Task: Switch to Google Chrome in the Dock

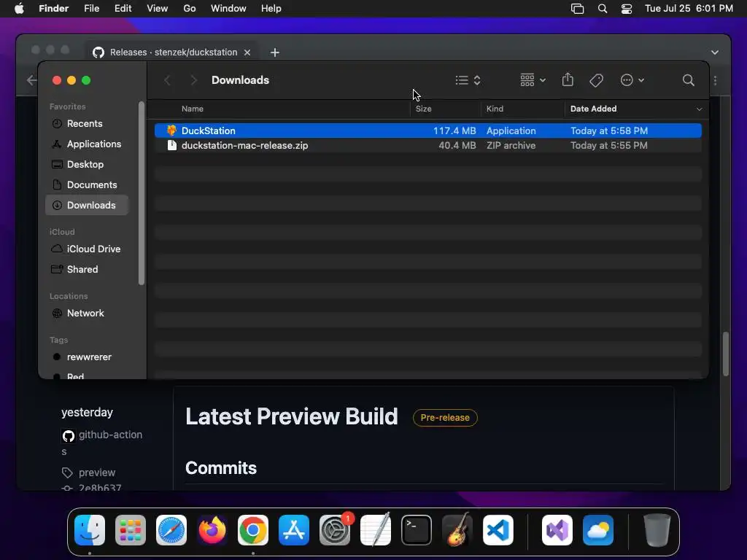Action: pyautogui.click(x=253, y=530)
